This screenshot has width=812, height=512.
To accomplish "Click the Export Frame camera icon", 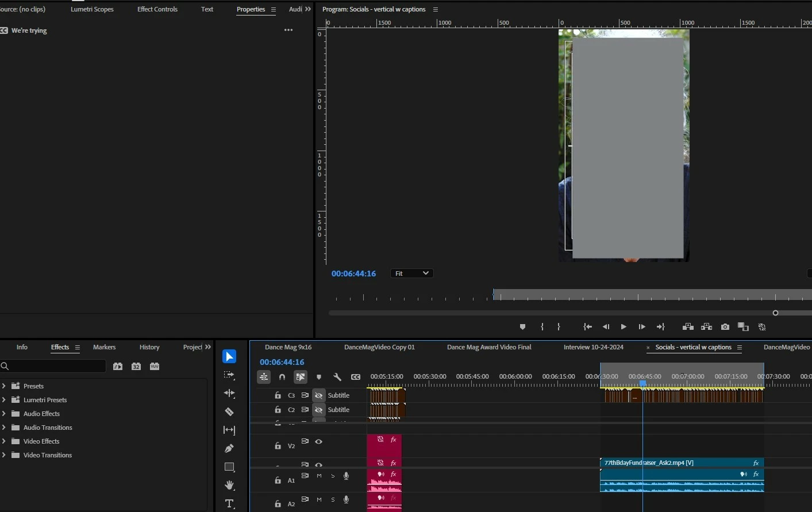I will 725,326.
